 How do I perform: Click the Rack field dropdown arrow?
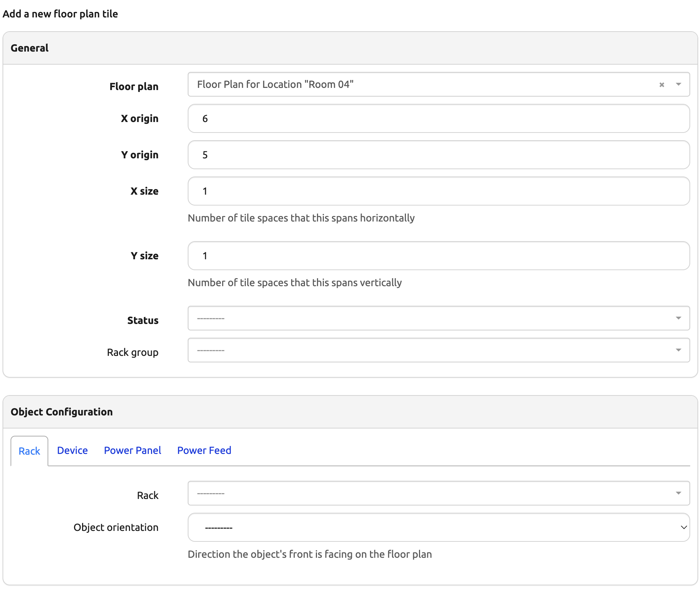[678, 493]
